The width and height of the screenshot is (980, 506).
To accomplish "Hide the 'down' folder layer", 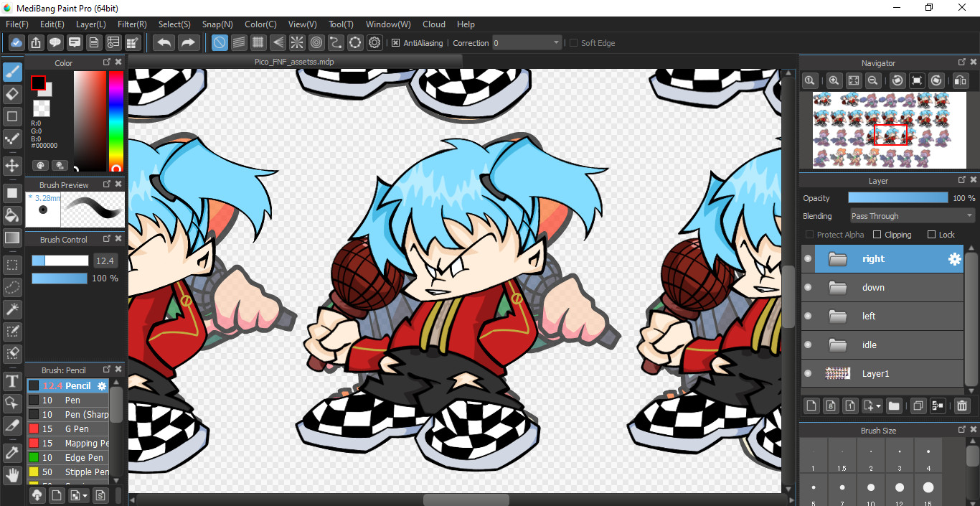I will tap(808, 288).
